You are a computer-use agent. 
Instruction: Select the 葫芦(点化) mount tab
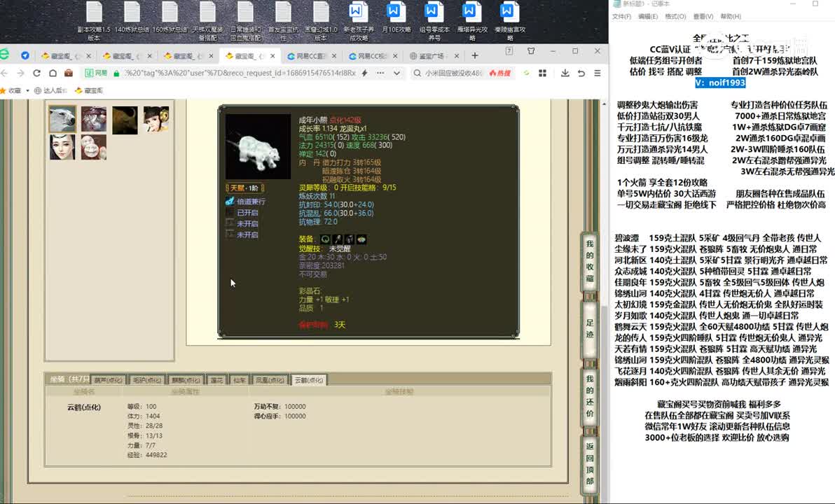coord(108,380)
